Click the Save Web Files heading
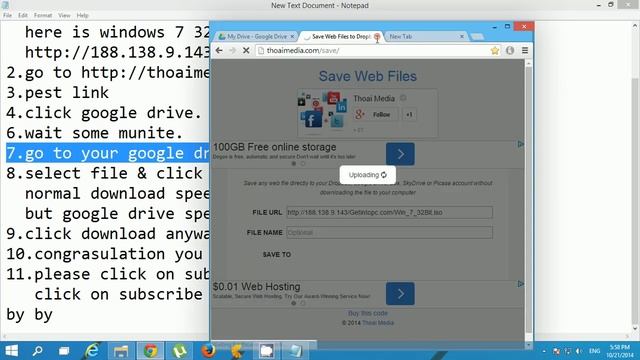The image size is (640, 360). tap(368, 76)
